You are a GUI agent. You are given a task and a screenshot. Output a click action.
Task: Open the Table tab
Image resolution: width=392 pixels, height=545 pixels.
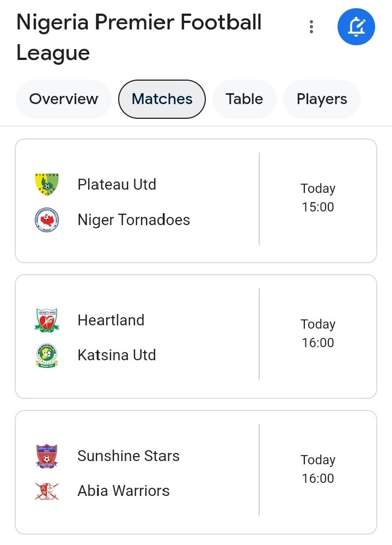coord(244,99)
